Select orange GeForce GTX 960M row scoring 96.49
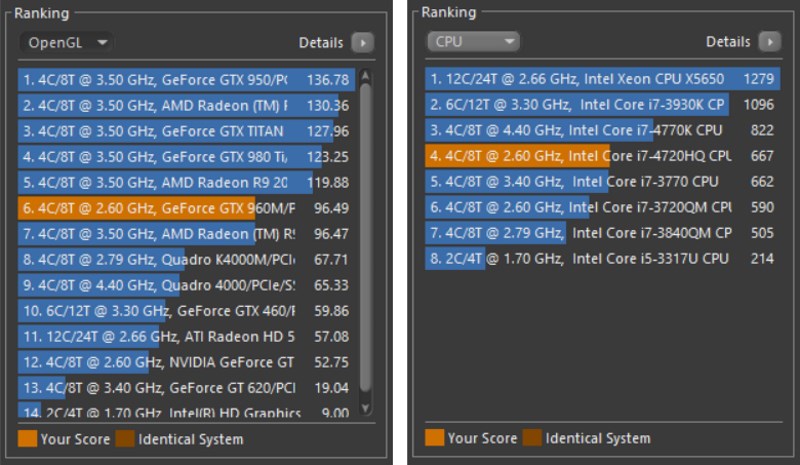Image resolution: width=800 pixels, height=465 pixels. coord(187,208)
